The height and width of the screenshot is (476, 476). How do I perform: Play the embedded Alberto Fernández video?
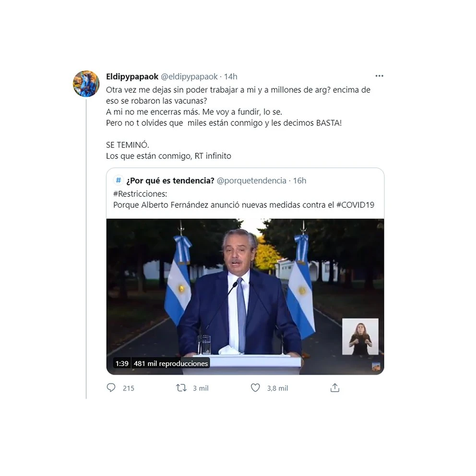point(245,297)
